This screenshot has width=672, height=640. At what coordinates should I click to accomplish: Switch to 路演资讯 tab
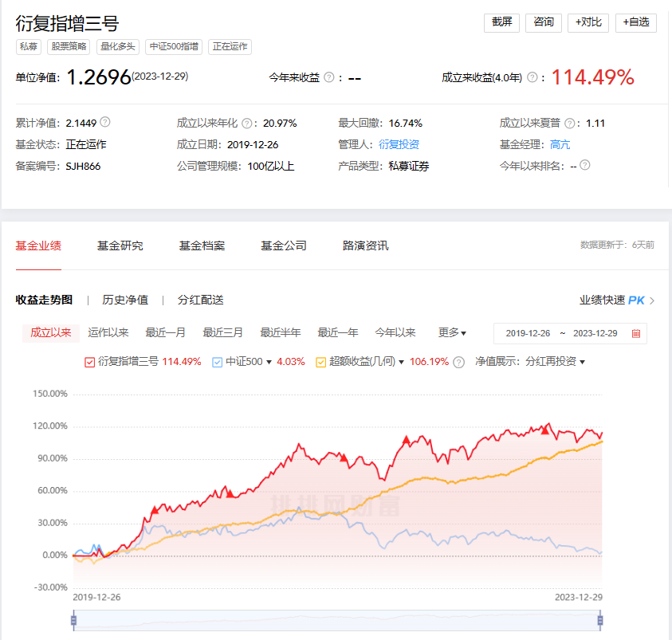point(366,245)
